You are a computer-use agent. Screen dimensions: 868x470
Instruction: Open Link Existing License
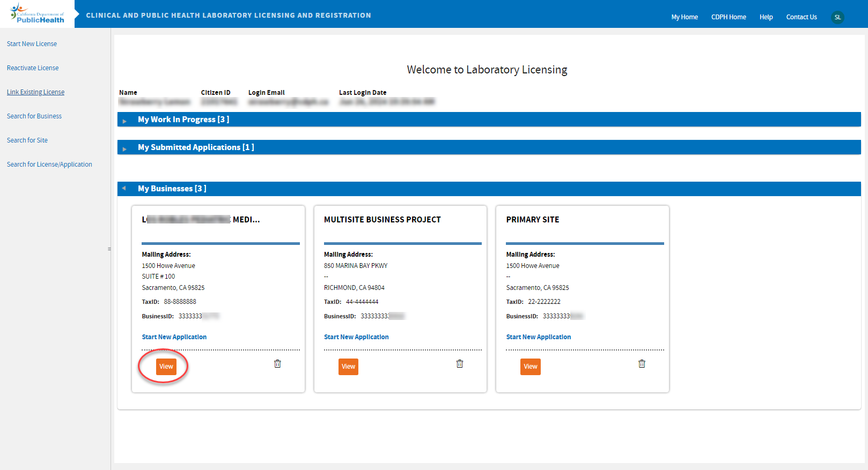35,92
